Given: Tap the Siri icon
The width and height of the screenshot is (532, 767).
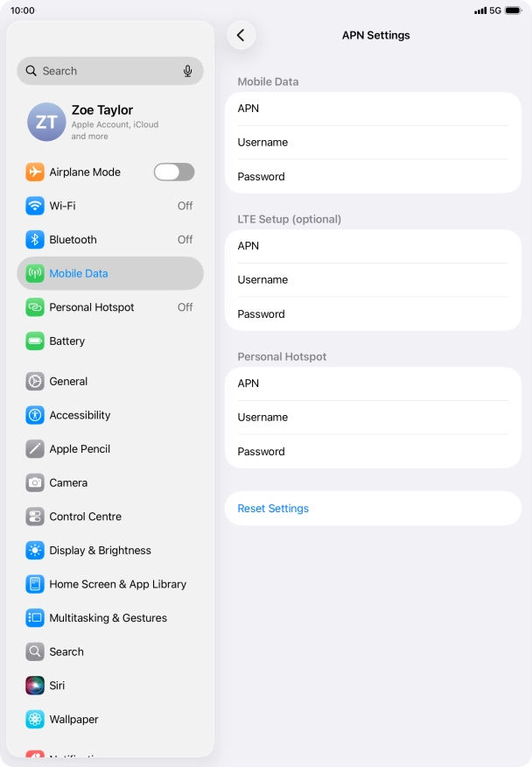Looking at the screenshot, I should click(x=35, y=686).
